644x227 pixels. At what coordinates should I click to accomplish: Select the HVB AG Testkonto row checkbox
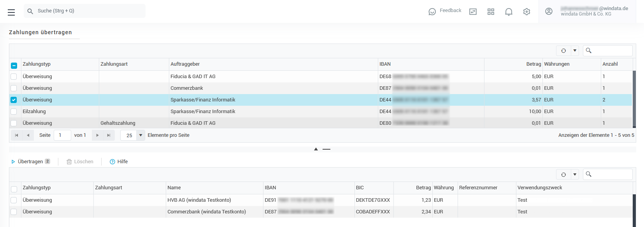pyautogui.click(x=14, y=200)
